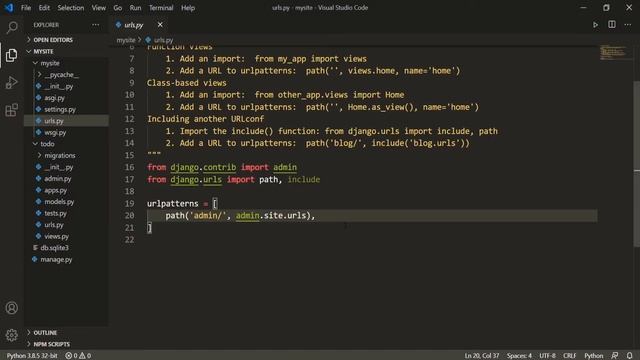Open the Edit menu
This screenshot has width=640, height=360.
point(44,8)
